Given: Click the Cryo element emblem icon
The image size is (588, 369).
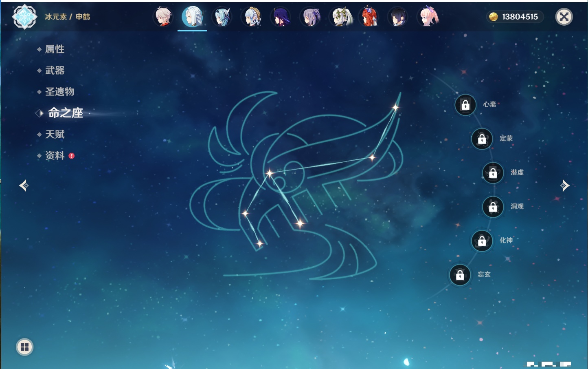Looking at the screenshot, I should [24, 17].
